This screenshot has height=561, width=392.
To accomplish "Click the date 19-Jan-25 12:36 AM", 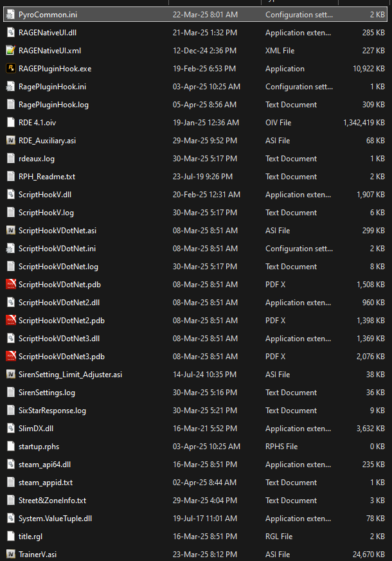I will click(206, 122).
